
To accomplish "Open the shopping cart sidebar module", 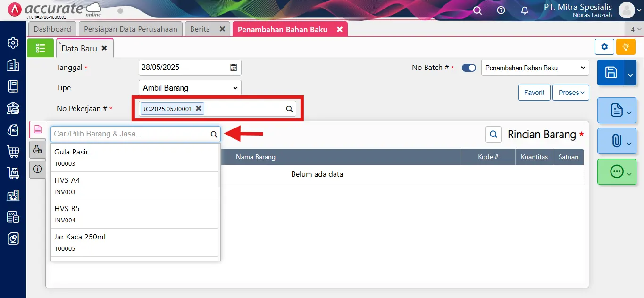I will [x=13, y=152].
